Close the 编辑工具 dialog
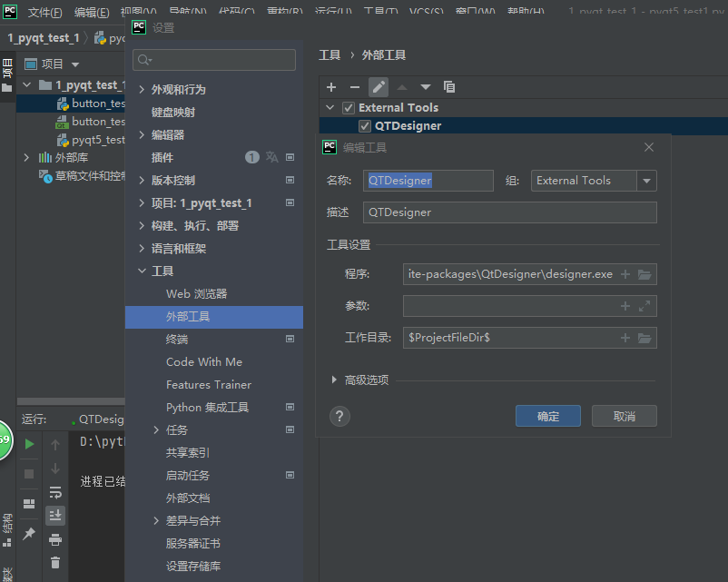728x582 pixels. click(649, 147)
